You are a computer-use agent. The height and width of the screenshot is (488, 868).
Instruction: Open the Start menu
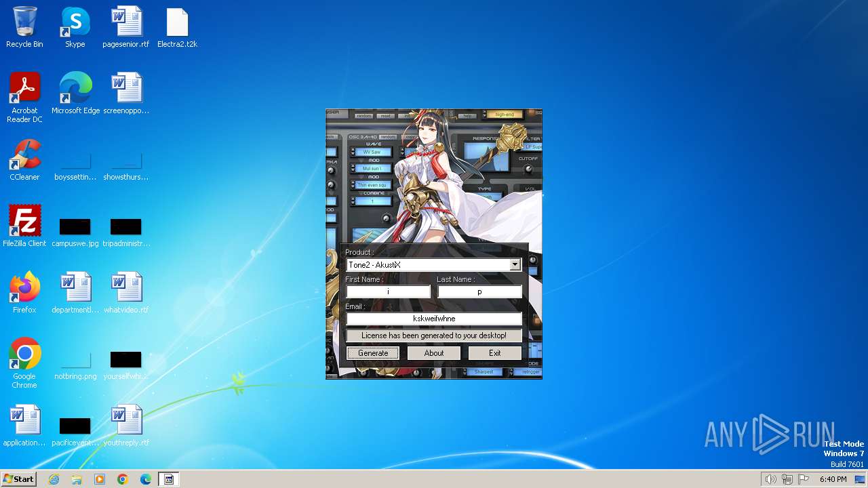(19, 479)
